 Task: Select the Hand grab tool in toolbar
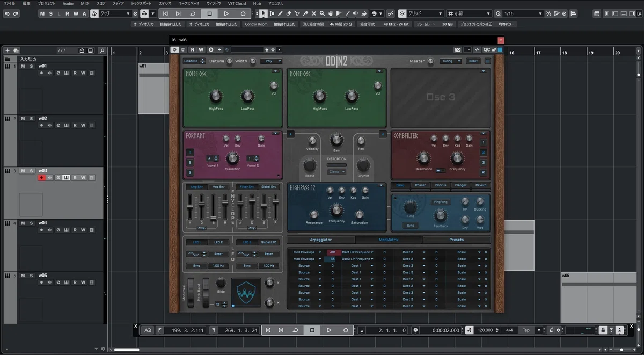click(331, 13)
